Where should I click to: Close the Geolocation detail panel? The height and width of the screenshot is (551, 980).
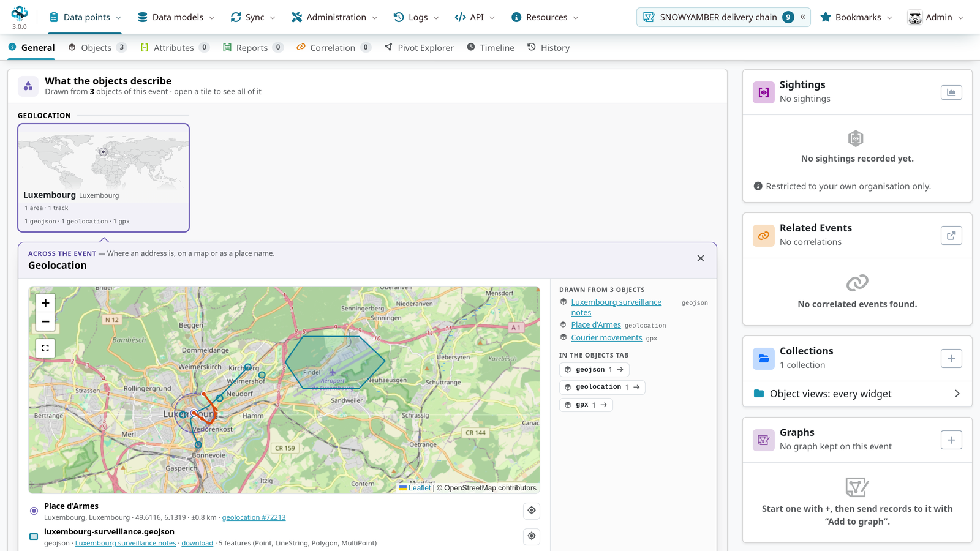[701, 258]
